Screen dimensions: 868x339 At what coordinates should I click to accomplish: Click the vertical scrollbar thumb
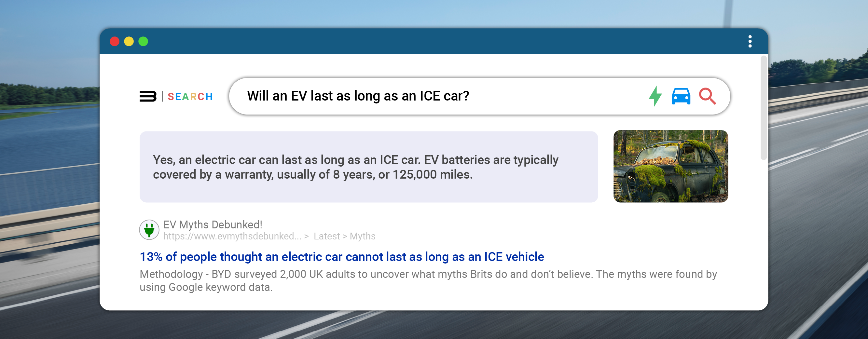coord(764,108)
